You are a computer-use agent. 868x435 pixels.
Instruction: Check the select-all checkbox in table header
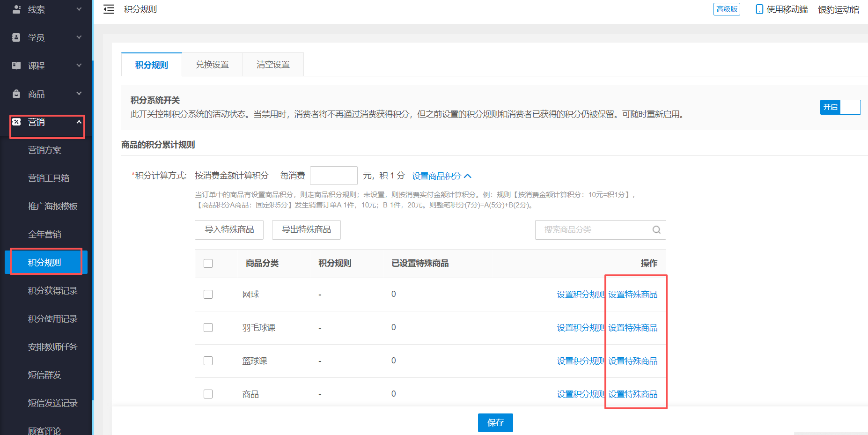[x=208, y=263]
